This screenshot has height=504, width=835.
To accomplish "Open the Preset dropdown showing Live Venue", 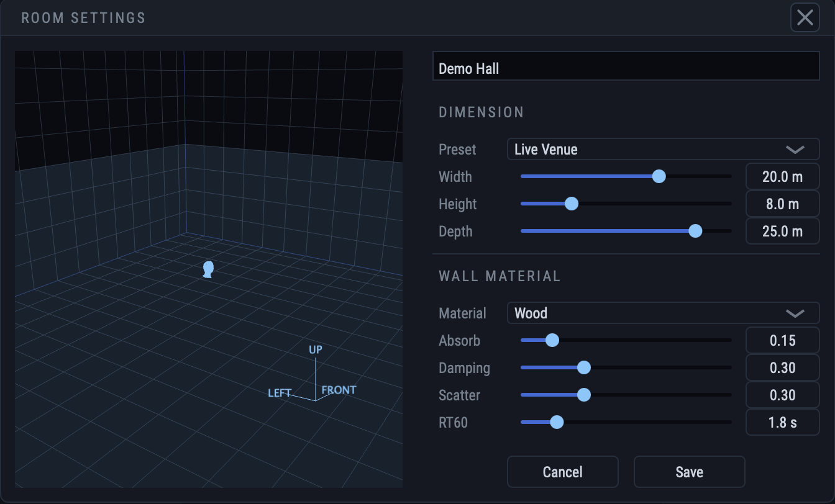I will (x=664, y=150).
